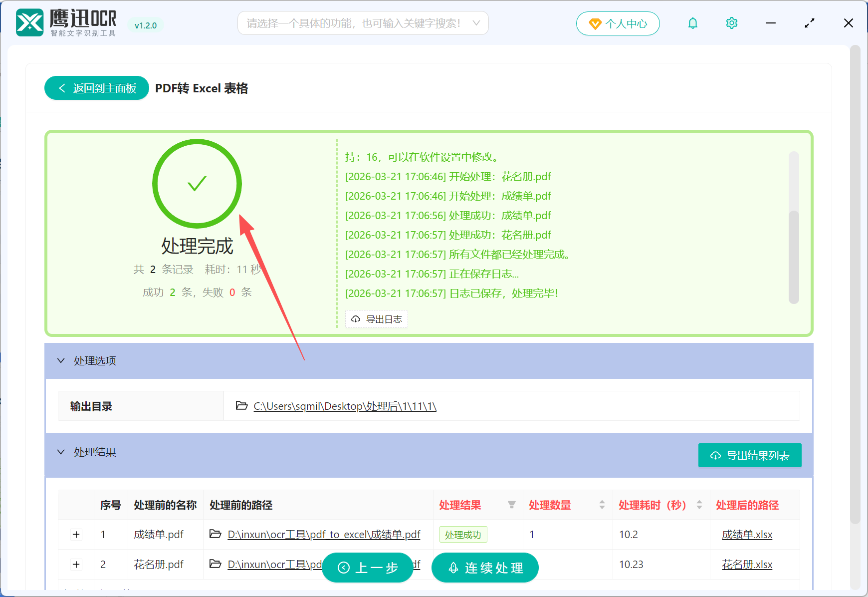Open software settings via gear icon
This screenshot has width=868, height=597.
pyautogui.click(x=731, y=23)
